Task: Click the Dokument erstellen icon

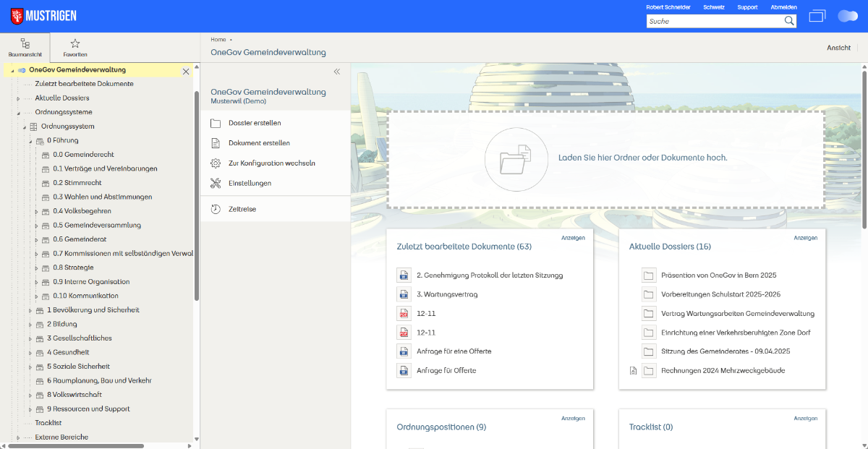Action: tap(216, 143)
